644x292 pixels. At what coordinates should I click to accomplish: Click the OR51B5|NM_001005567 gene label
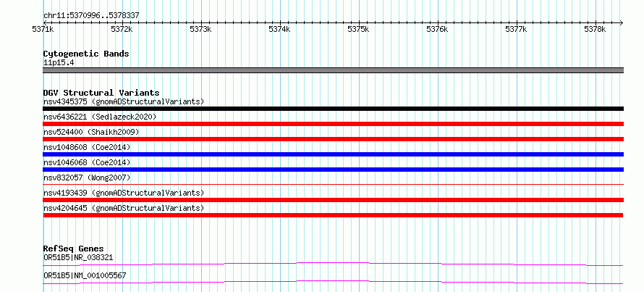pos(85,275)
